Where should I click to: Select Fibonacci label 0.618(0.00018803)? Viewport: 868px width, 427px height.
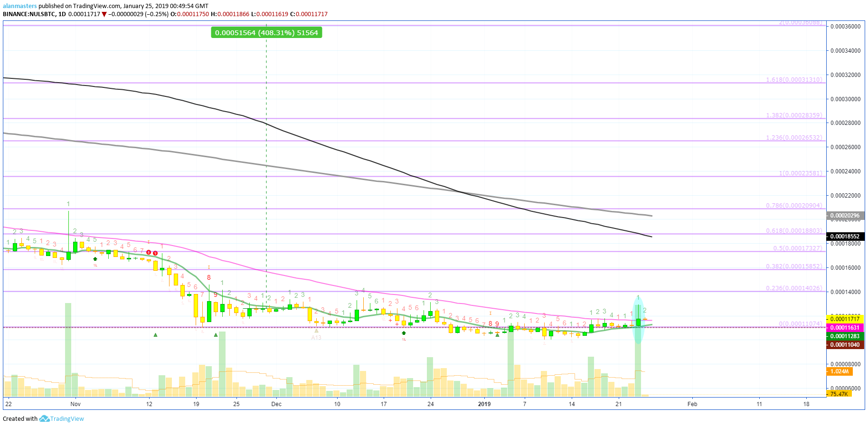tap(794, 230)
